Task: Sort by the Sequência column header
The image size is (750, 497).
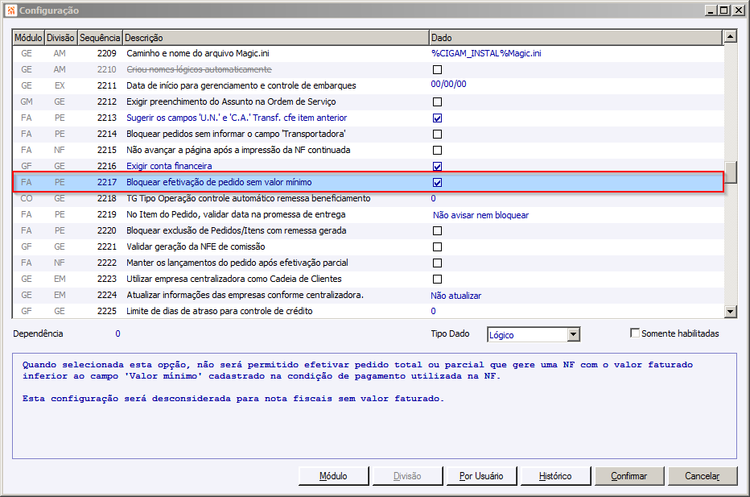Action: coord(99,37)
